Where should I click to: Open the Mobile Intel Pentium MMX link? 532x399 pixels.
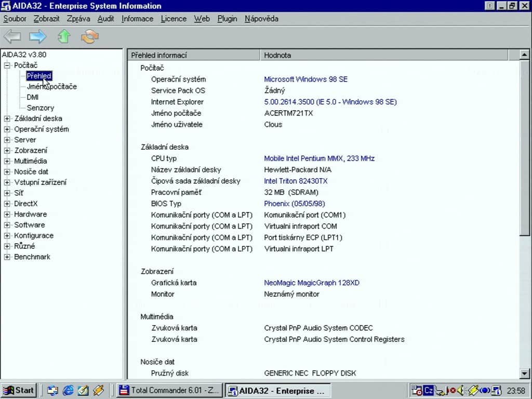pos(320,158)
